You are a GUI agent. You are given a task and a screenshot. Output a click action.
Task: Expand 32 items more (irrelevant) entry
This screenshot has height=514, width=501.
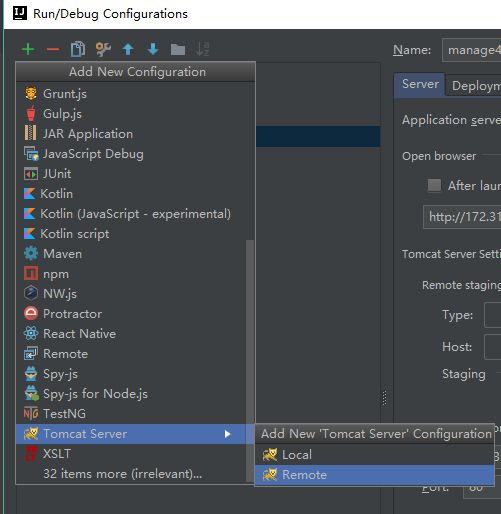122,474
